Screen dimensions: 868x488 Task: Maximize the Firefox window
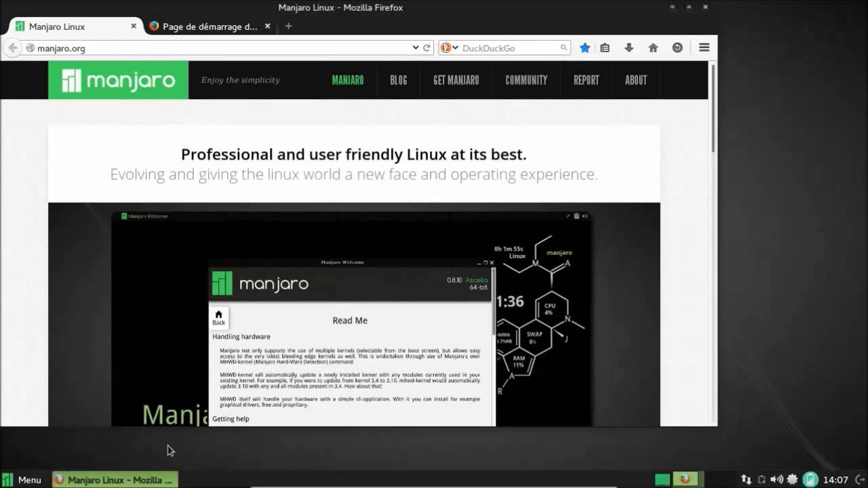[690, 8]
